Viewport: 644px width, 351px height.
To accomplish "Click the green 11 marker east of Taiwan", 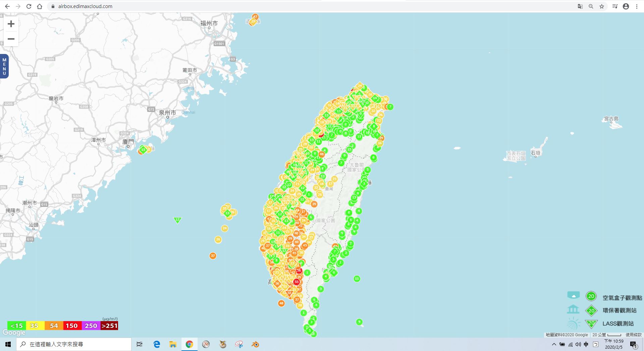I will click(x=357, y=279).
